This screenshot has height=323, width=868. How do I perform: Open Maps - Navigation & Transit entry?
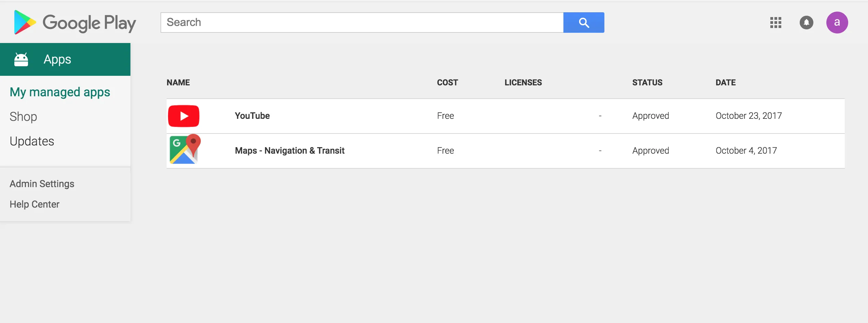click(290, 151)
